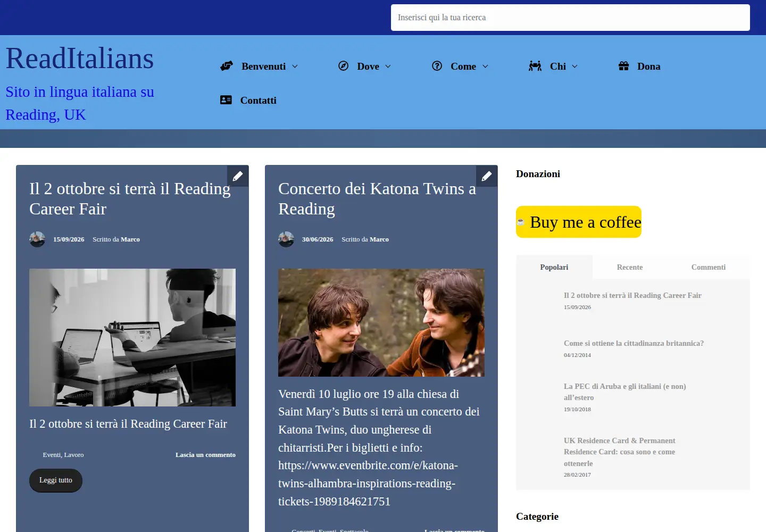Click the gift icon beside Dona
The height and width of the screenshot is (532, 766).
(624, 66)
